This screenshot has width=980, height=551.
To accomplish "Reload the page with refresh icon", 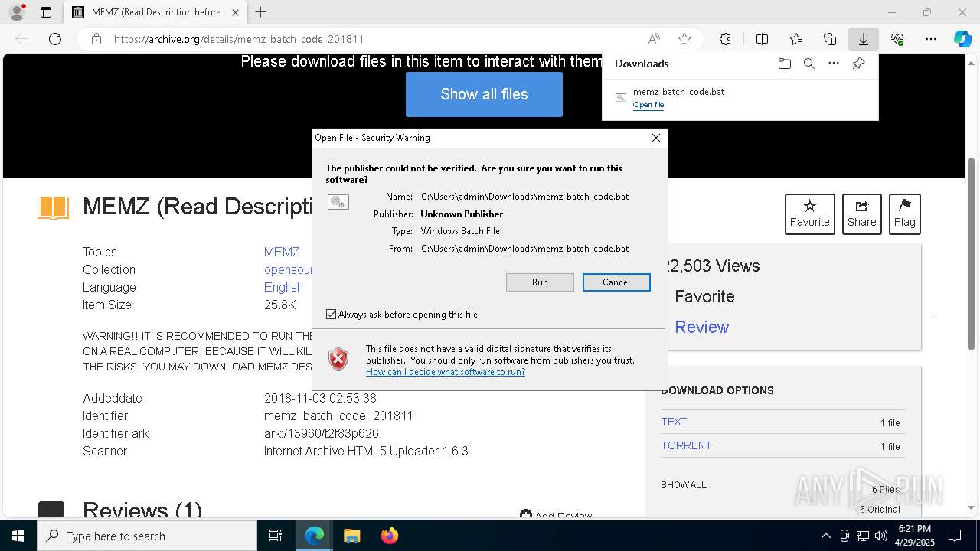I will pos(55,39).
